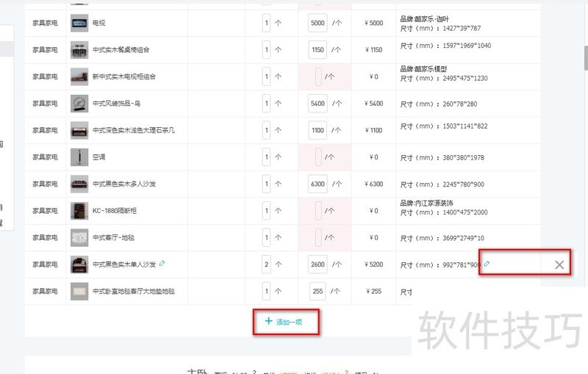This screenshot has height=374, width=588.
Task: Open the 中式风装饰品-鸟 thumbnail
Action: pos(79,104)
